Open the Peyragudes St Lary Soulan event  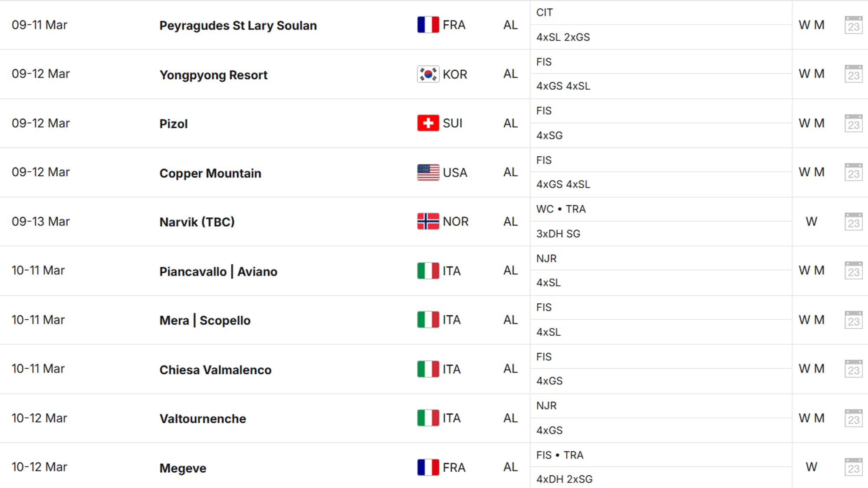pyautogui.click(x=238, y=26)
